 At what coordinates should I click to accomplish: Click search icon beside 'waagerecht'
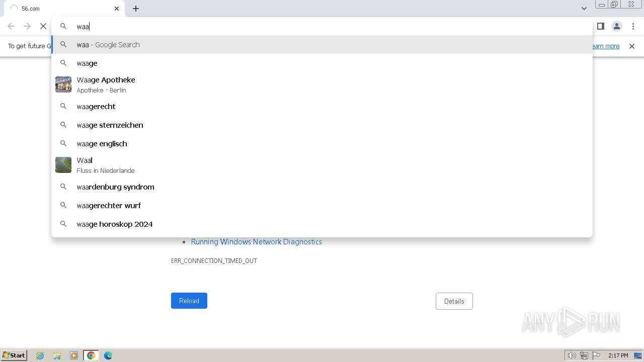63,107
